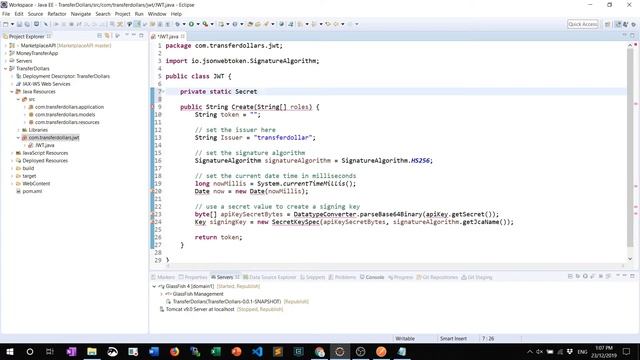Switch to the Problems tab

[x=342, y=277]
